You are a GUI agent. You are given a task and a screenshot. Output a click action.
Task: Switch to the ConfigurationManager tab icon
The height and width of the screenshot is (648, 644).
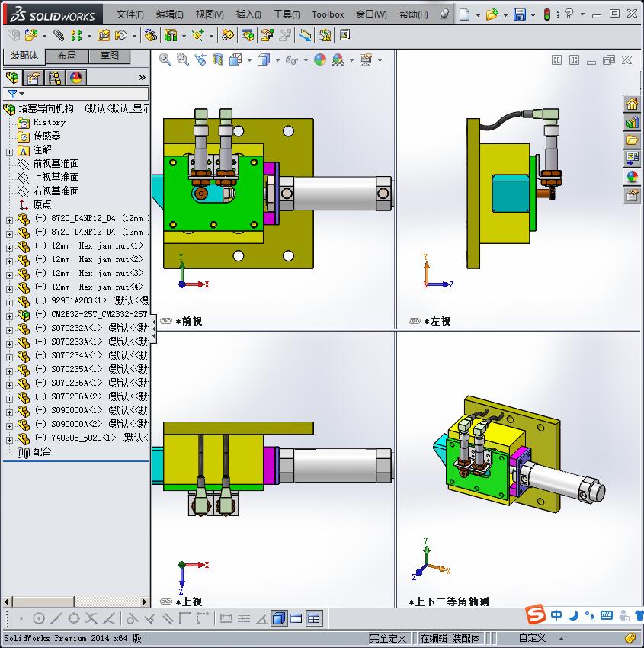coord(55,78)
